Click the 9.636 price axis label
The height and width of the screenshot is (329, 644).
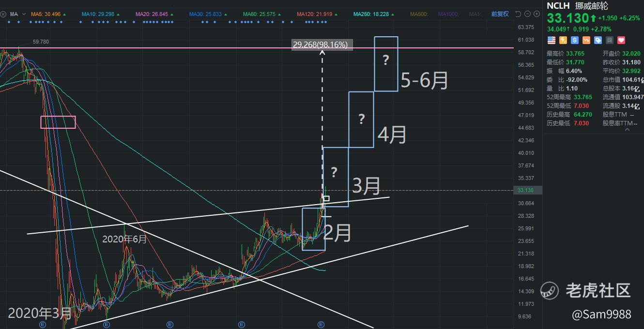click(x=525, y=316)
